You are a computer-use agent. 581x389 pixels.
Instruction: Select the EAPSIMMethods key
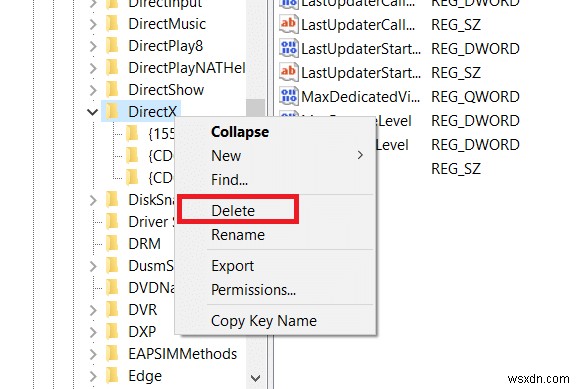click(183, 353)
